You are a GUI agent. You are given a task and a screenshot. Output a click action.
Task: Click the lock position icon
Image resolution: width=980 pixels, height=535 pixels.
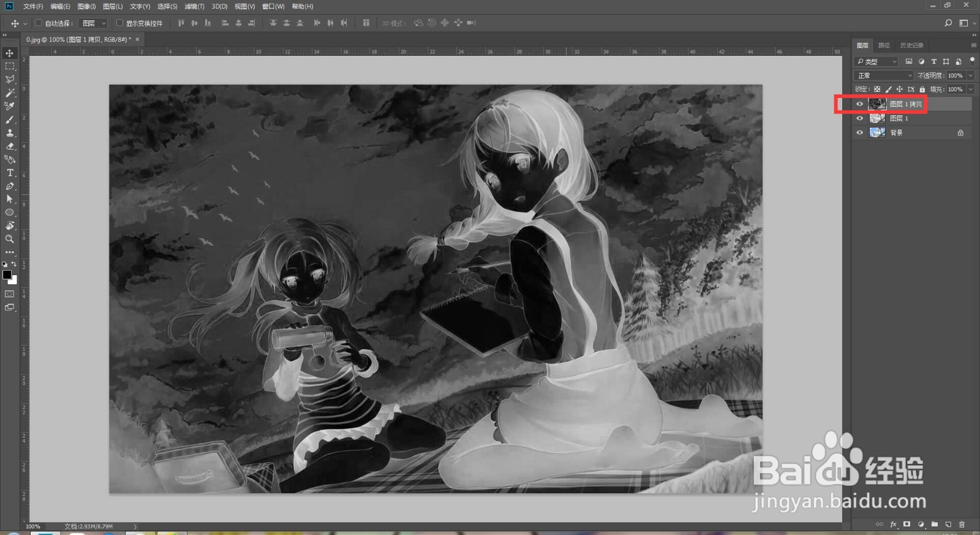[x=900, y=89]
